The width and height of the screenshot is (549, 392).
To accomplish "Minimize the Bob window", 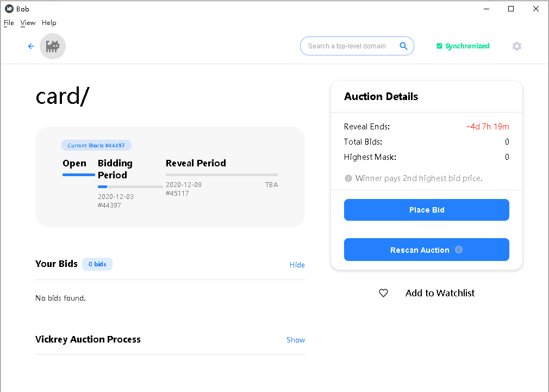I will tap(486, 9).
